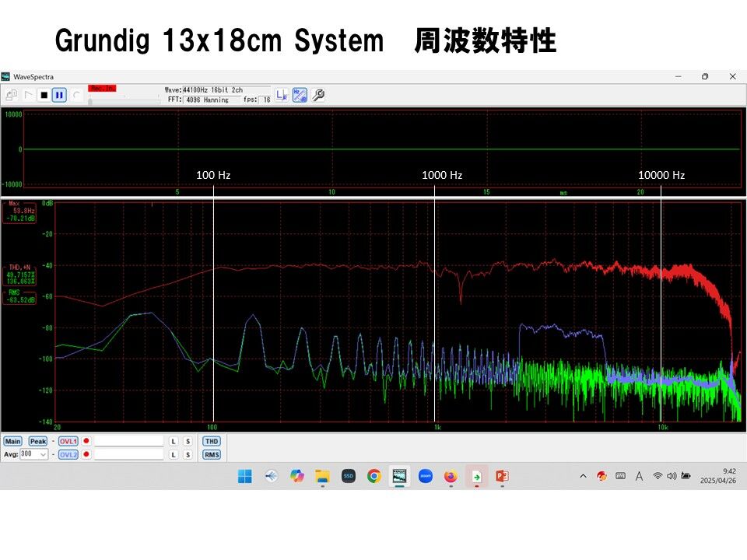The width and height of the screenshot is (747, 560).
Task: Click the WaveSpectra taskbar icon
Action: coord(399,476)
